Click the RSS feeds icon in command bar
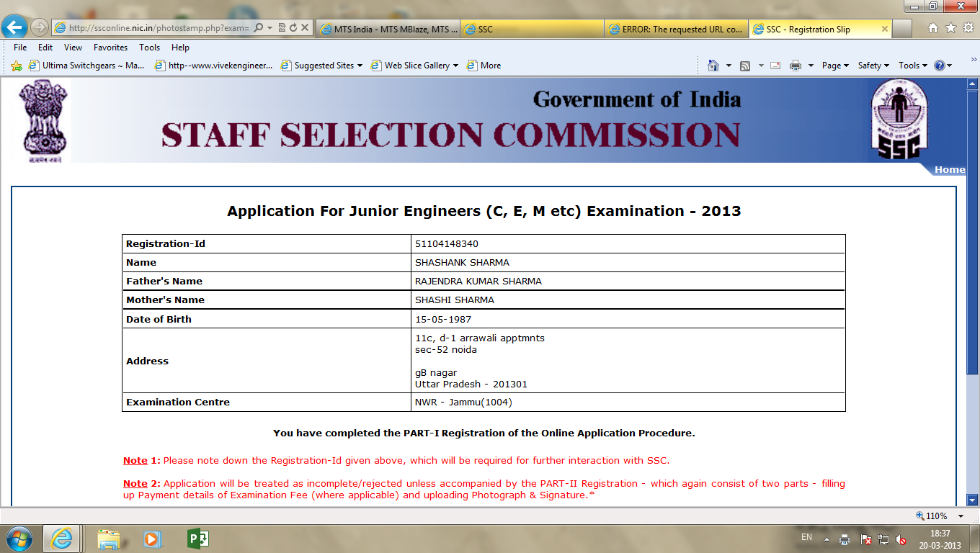Viewport: 980px width, 553px height. (x=745, y=66)
